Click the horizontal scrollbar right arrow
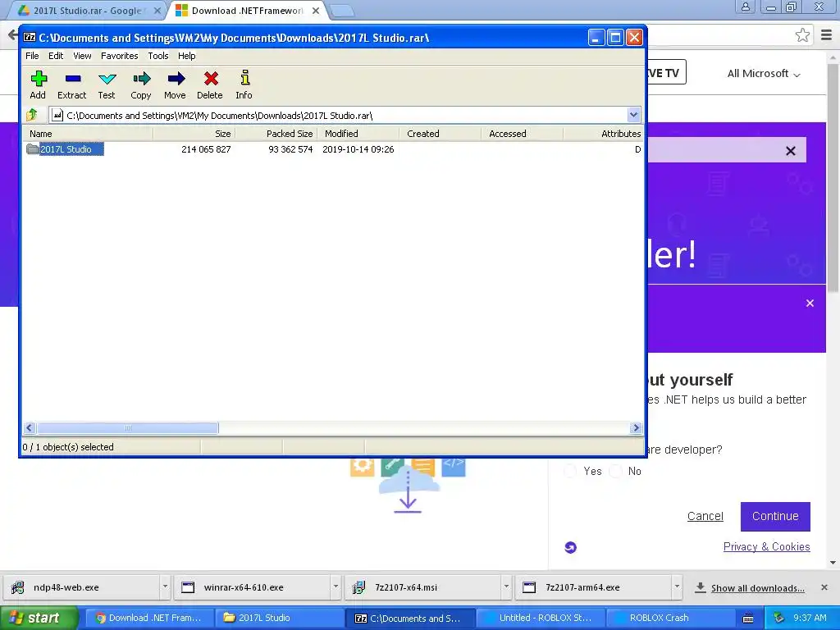This screenshot has height=630, width=840. (636, 428)
